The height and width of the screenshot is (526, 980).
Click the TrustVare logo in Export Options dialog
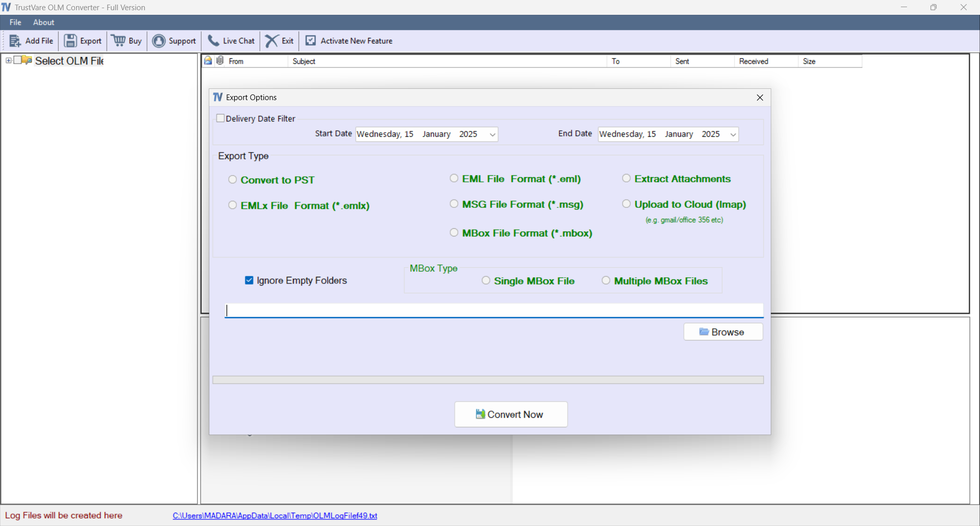218,97
